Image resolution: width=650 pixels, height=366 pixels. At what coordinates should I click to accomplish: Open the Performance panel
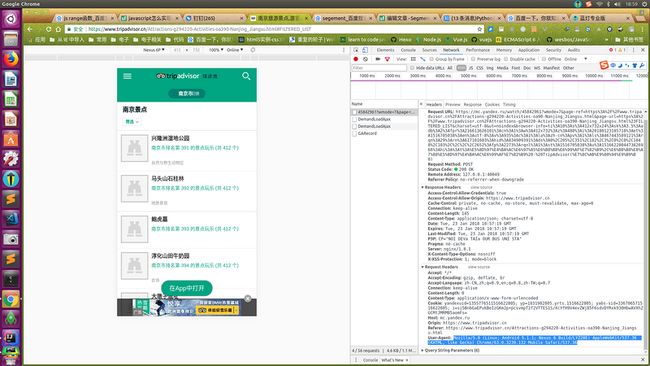[x=478, y=50]
